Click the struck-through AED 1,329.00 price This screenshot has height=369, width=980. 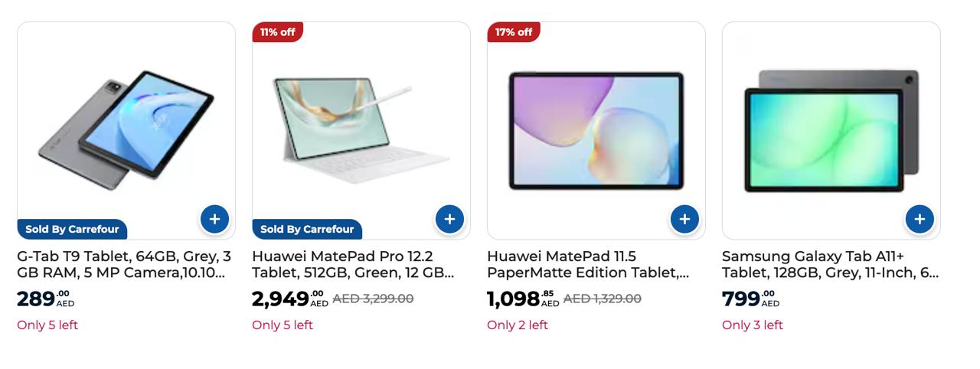point(602,299)
